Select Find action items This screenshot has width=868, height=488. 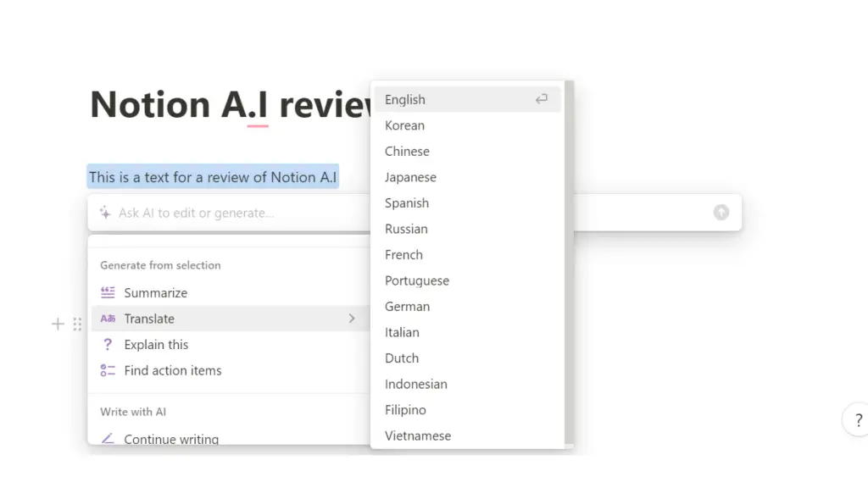click(x=229, y=370)
